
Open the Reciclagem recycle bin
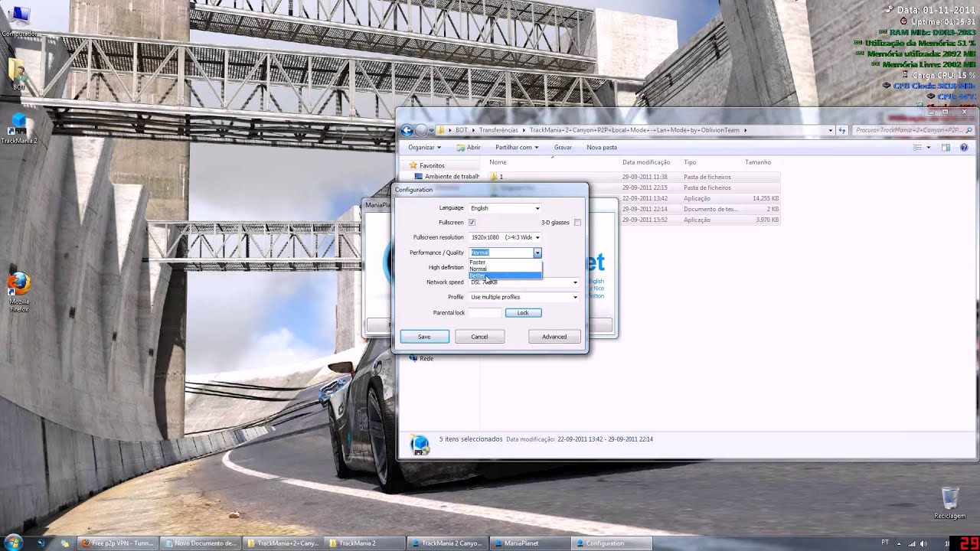(949, 502)
